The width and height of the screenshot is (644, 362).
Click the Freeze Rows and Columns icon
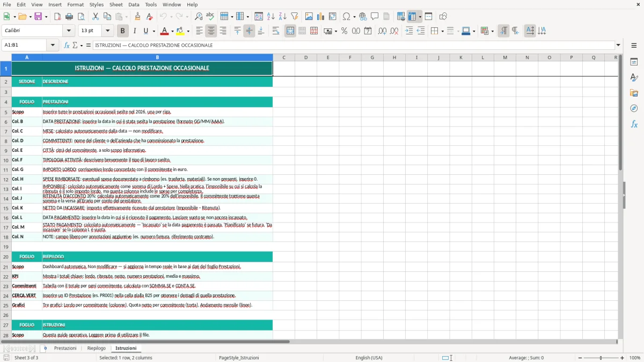(412, 17)
